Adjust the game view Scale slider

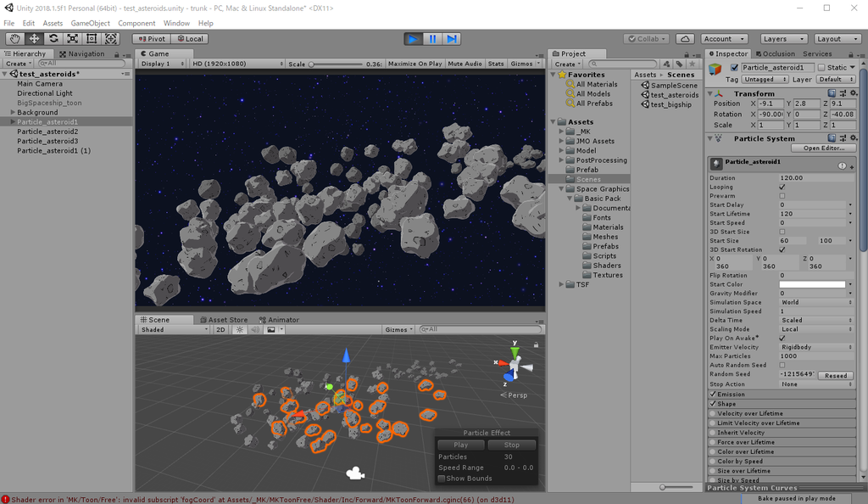(x=336, y=64)
